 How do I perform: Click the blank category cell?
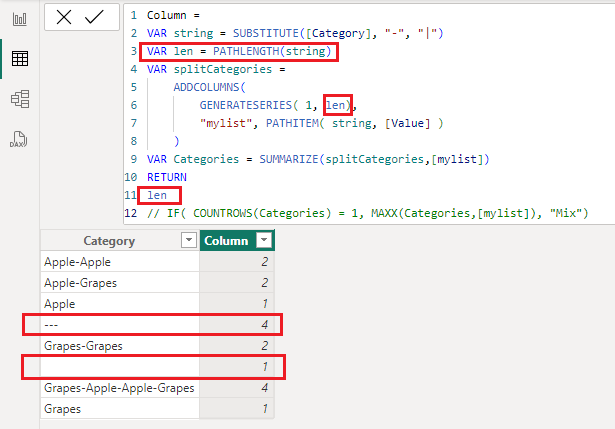[x=120, y=367]
